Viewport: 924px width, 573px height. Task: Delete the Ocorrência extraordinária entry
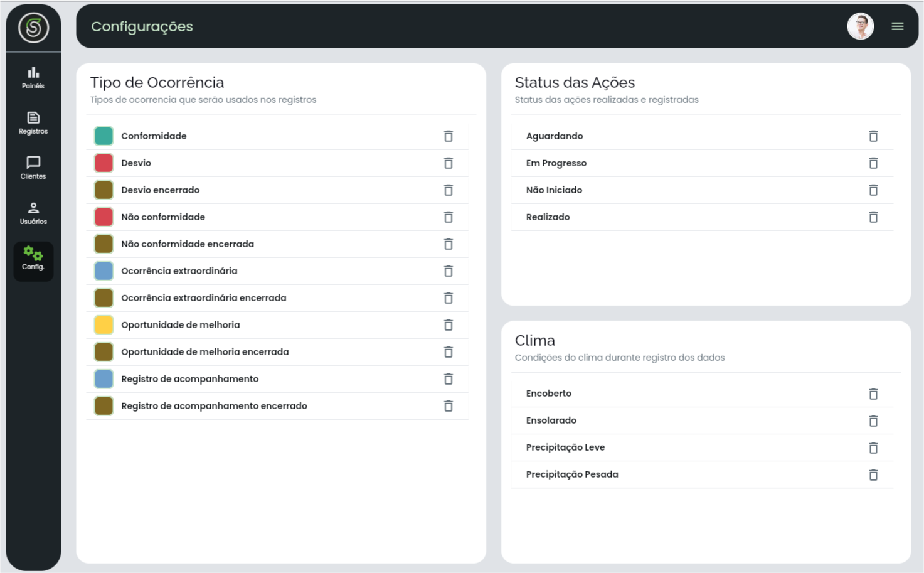pos(449,271)
